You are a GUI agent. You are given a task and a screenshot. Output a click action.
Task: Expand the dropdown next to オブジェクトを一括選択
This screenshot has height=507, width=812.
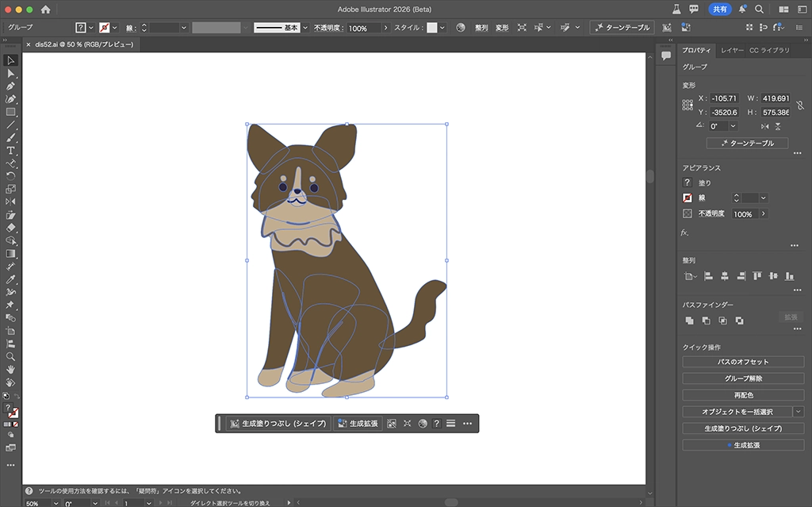(798, 412)
